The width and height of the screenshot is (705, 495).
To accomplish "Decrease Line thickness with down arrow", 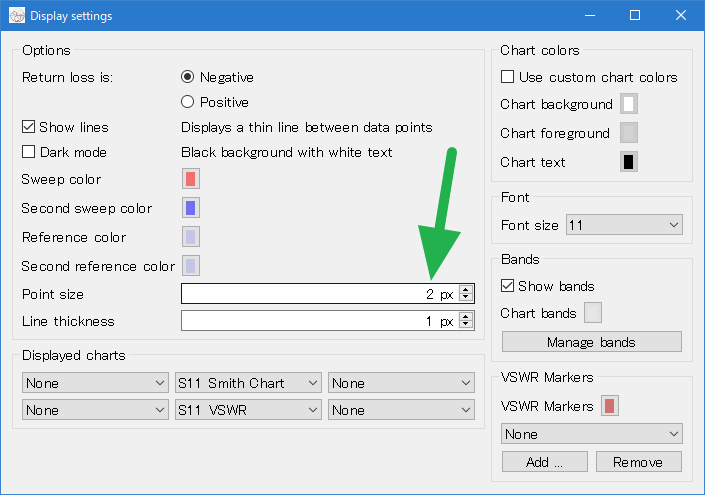I will 466,325.
